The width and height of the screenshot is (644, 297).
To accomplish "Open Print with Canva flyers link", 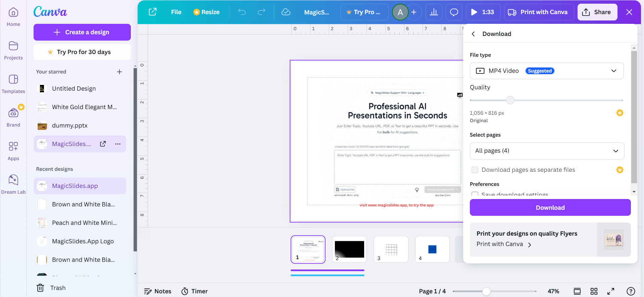I will (504, 244).
